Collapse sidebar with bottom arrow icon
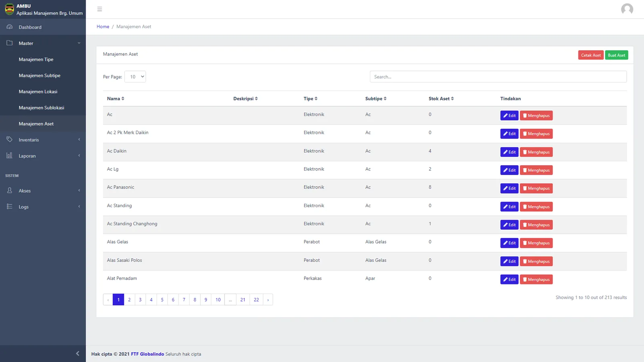The image size is (644, 362). click(78, 354)
